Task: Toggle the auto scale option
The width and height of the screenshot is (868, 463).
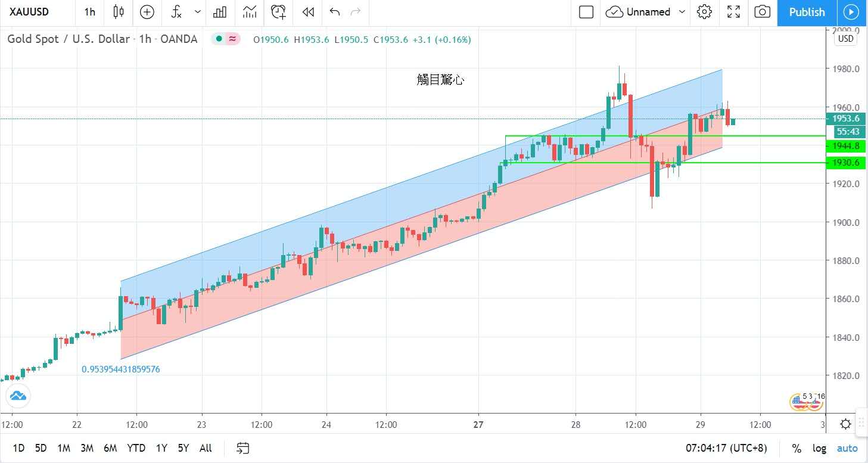Action: (847, 448)
